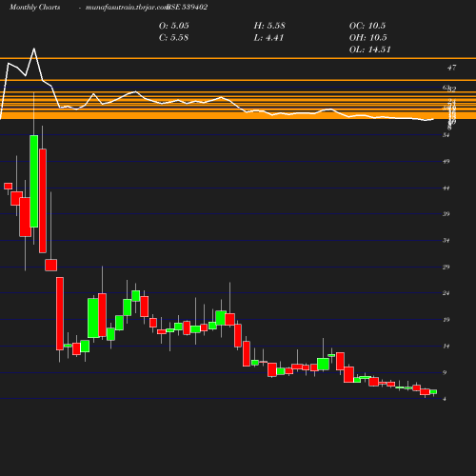Image resolution: width=476 pixels, height=476 pixels.
Task: Click the '49' price axis label
Action: tap(446, 162)
